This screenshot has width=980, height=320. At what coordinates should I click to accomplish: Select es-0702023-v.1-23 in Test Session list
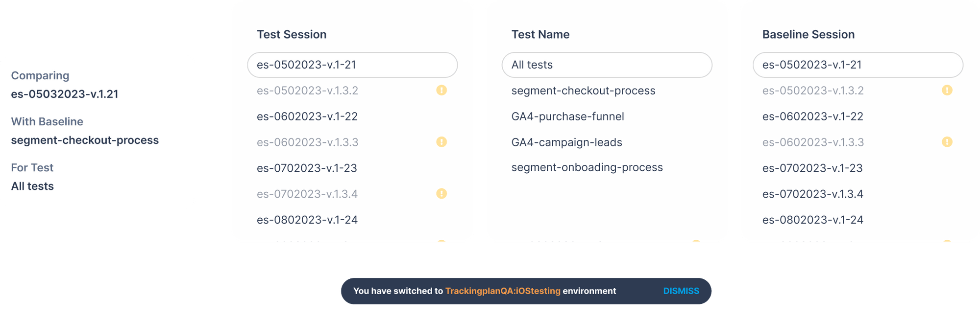coord(307,168)
